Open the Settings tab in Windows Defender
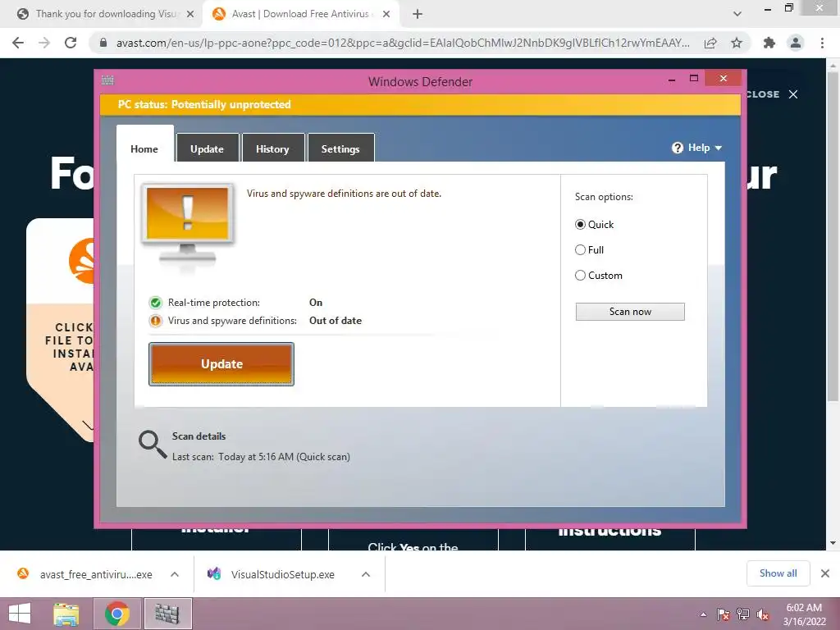Viewport: 840px width, 630px height. (x=340, y=148)
